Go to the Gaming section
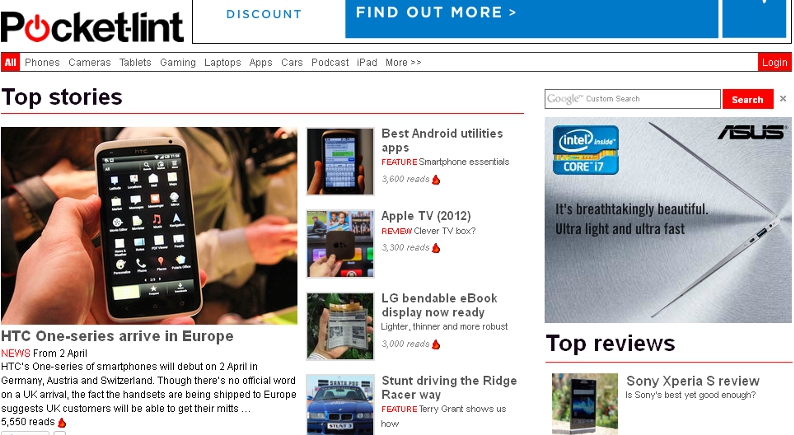Image resolution: width=794 pixels, height=435 pixels. (178, 62)
